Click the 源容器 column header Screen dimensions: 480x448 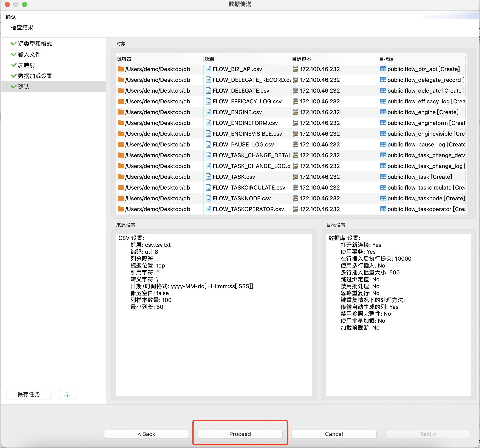(x=124, y=59)
